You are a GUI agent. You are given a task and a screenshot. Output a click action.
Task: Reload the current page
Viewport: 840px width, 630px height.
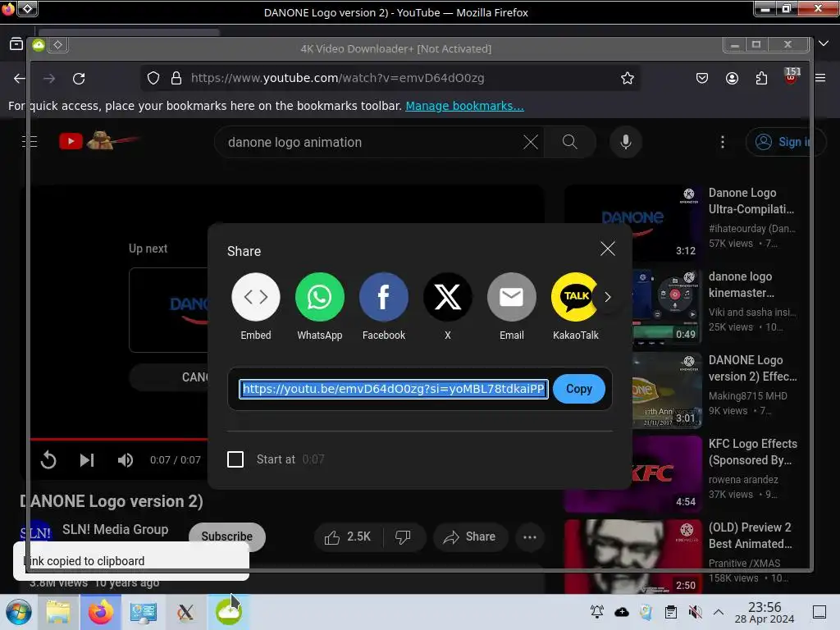(79, 79)
